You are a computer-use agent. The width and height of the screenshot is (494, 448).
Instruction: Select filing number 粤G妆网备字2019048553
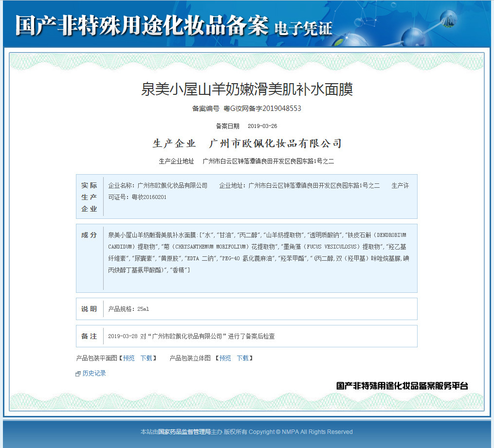[x=262, y=108]
